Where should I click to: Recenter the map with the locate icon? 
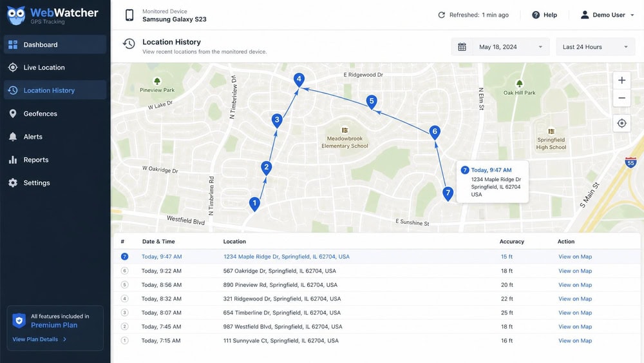(x=622, y=123)
